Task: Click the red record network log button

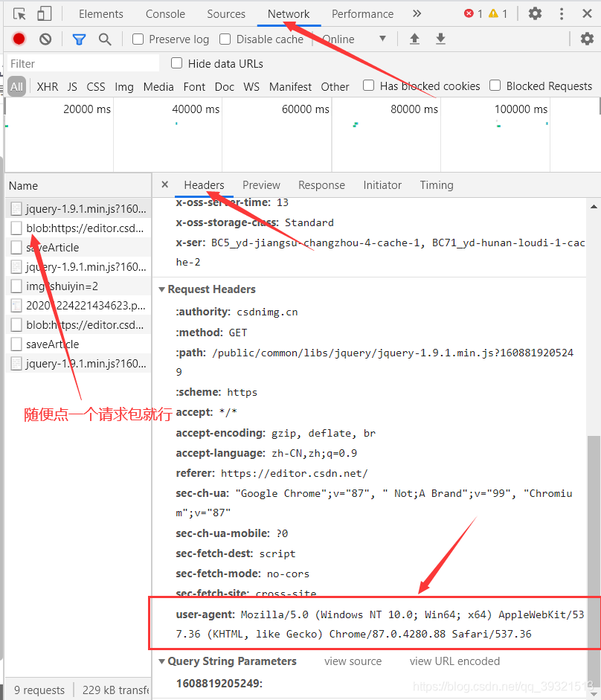Action: [x=19, y=39]
